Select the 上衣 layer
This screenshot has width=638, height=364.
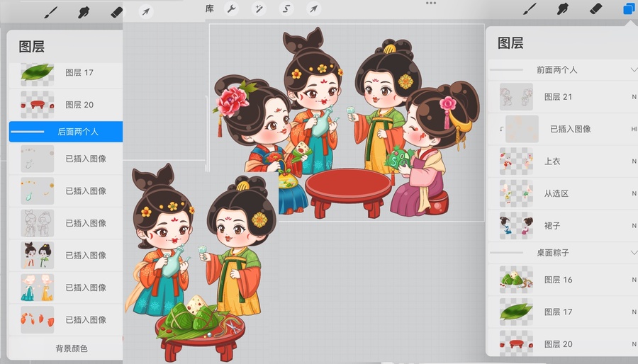pyautogui.click(x=562, y=161)
